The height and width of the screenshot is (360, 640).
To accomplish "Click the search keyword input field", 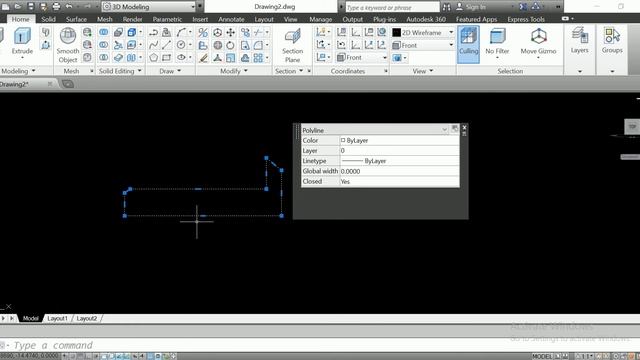I will 393,7.
